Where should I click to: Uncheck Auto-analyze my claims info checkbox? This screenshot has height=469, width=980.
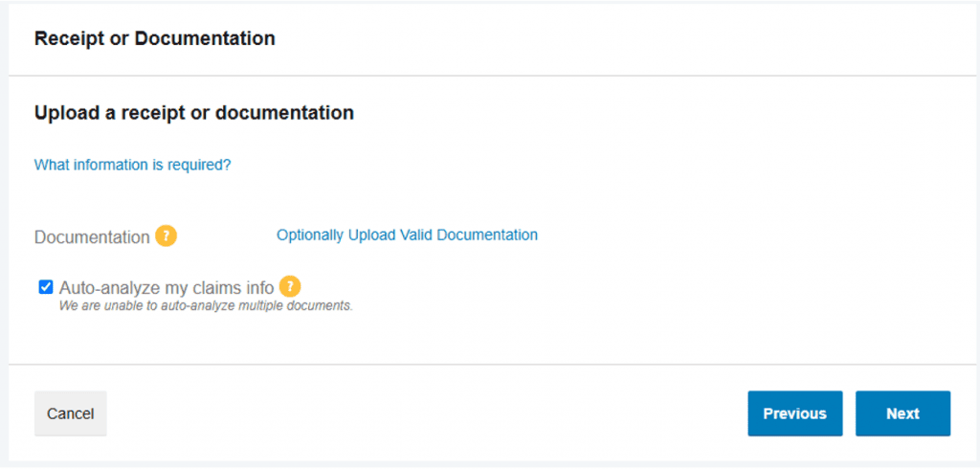click(46, 287)
